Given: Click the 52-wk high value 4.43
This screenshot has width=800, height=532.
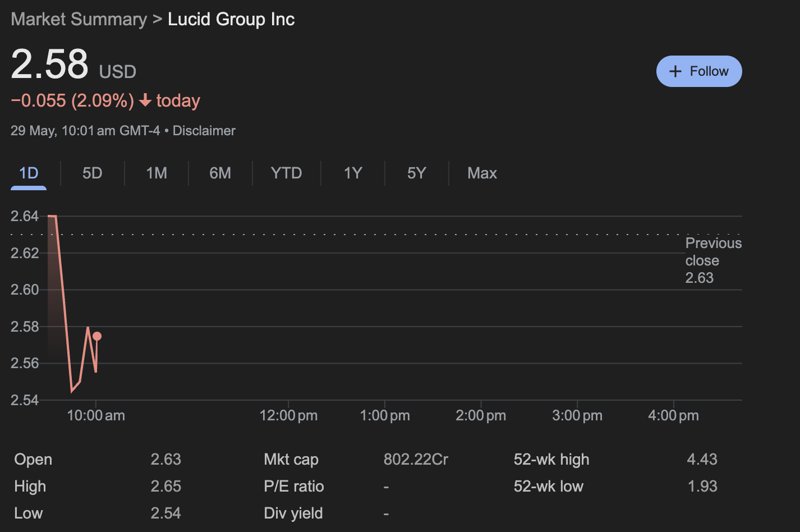Looking at the screenshot, I should click(x=702, y=460).
